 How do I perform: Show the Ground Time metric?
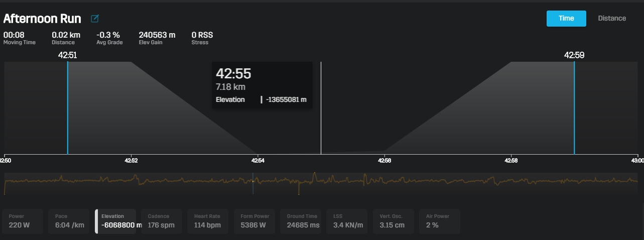[303, 221]
